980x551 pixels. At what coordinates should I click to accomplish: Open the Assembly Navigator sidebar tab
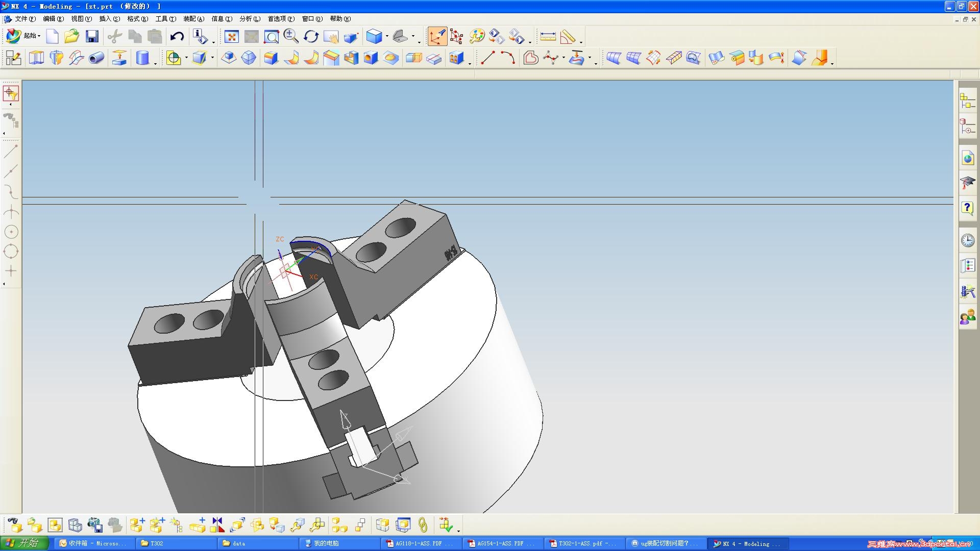pos(967,101)
